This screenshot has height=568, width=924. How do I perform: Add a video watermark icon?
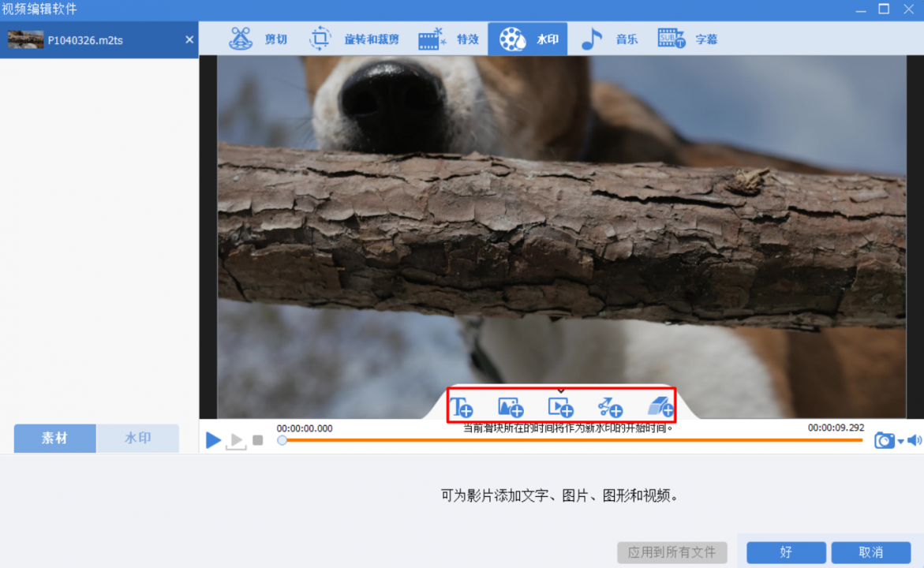560,406
